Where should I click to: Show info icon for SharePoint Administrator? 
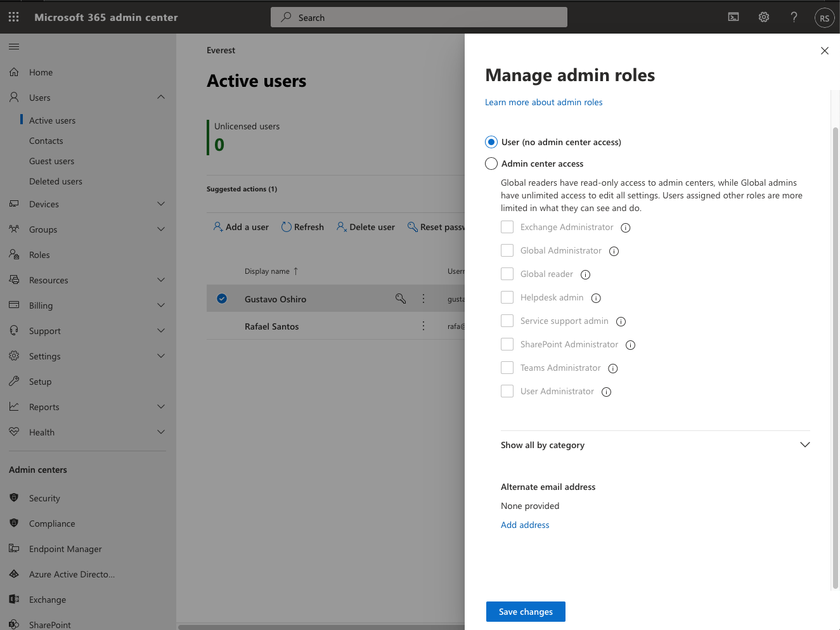[x=630, y=345]
